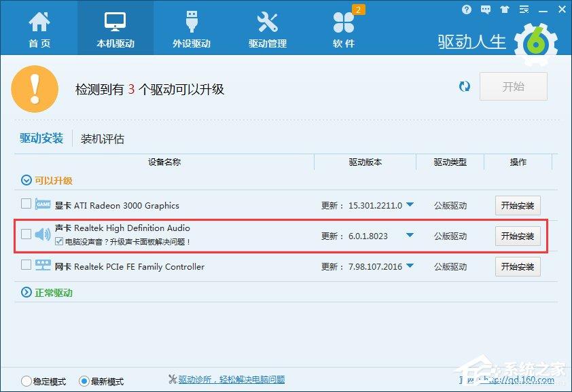Screen dimensions: 572x392
Task: Click 公版驱动 in the 网卡 row
Action: [x=450, y=267]
